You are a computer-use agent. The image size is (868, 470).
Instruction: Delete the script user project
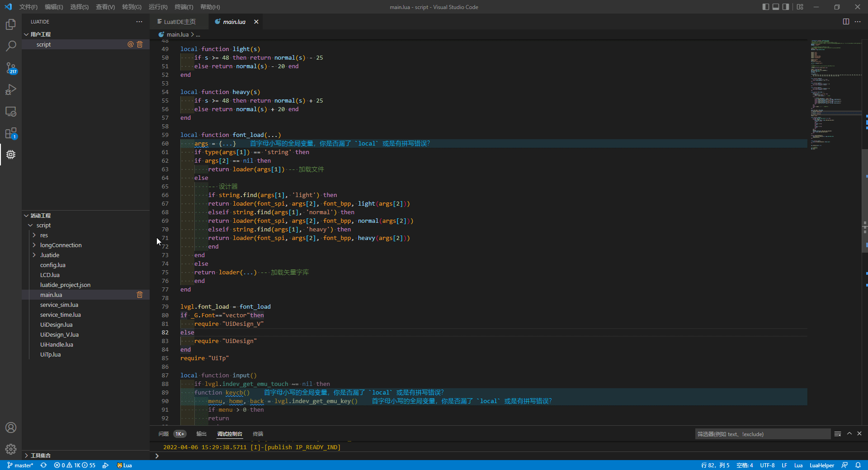point(140,44)
